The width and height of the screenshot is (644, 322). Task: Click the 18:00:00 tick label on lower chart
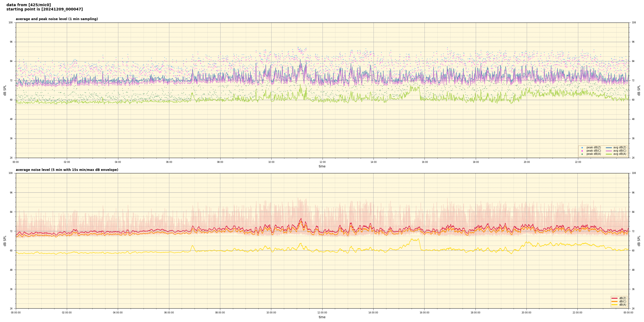[475, 313]
